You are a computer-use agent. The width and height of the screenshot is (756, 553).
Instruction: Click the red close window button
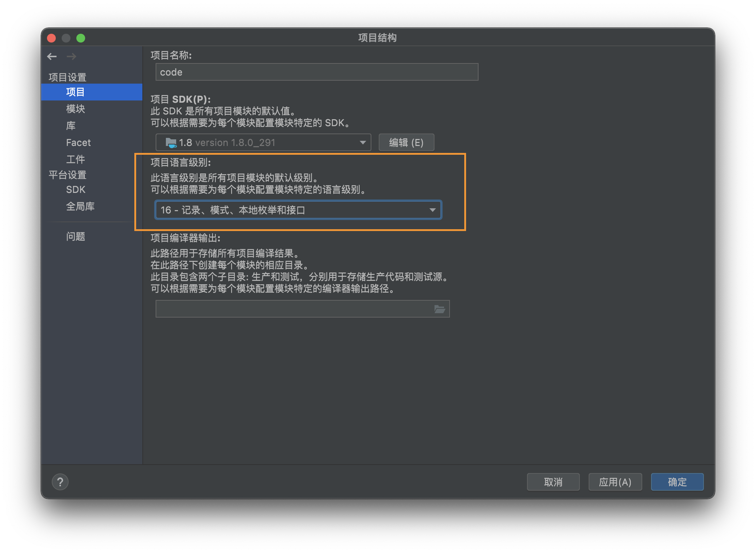pos(51,38)
